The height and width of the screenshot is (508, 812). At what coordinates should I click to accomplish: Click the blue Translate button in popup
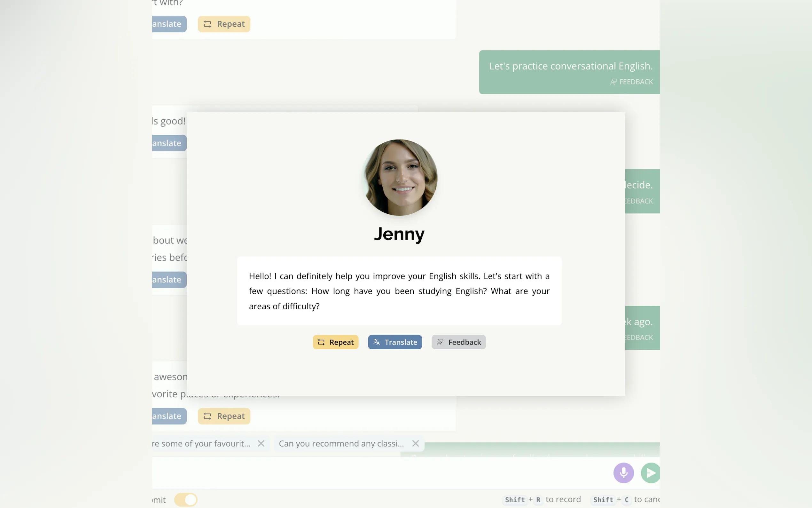(x=395, y=342)
